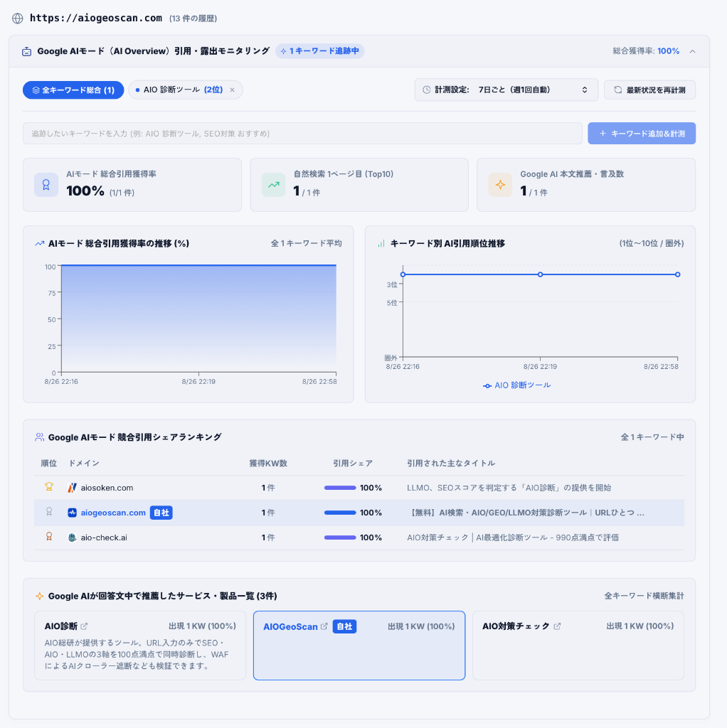Viewport: 727px width, 728px height.
Task: Click the 自社 badge in AIOGeoScan card
Action: click(344, 626)
